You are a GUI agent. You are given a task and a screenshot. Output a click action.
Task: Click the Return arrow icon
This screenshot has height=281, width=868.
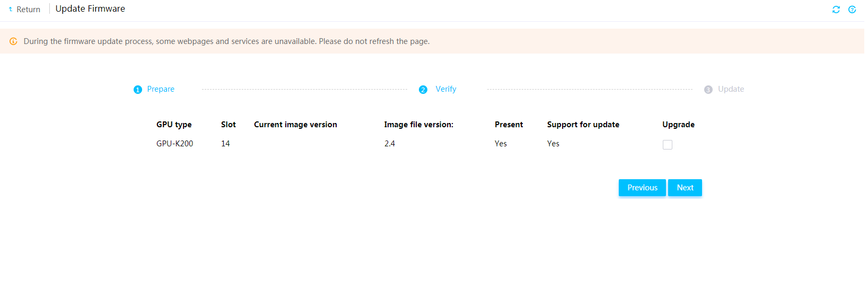[11, 10]
